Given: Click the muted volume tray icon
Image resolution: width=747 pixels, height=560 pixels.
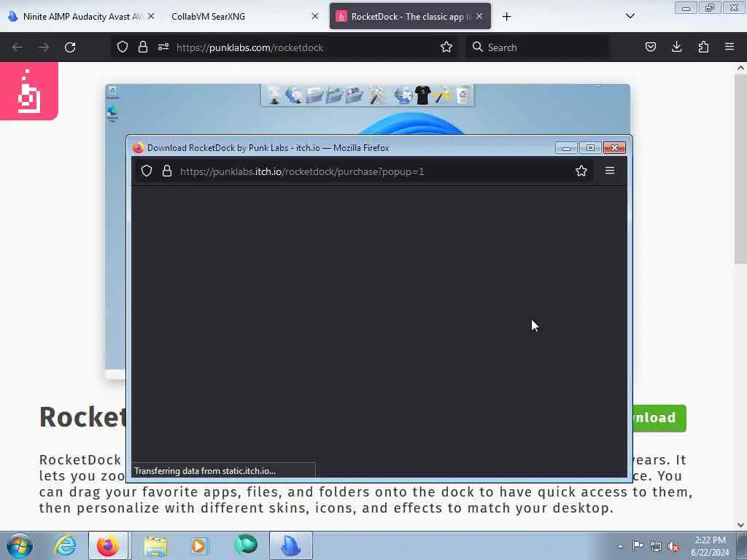Looking at the screenshot, I should (x=673, y=546).
